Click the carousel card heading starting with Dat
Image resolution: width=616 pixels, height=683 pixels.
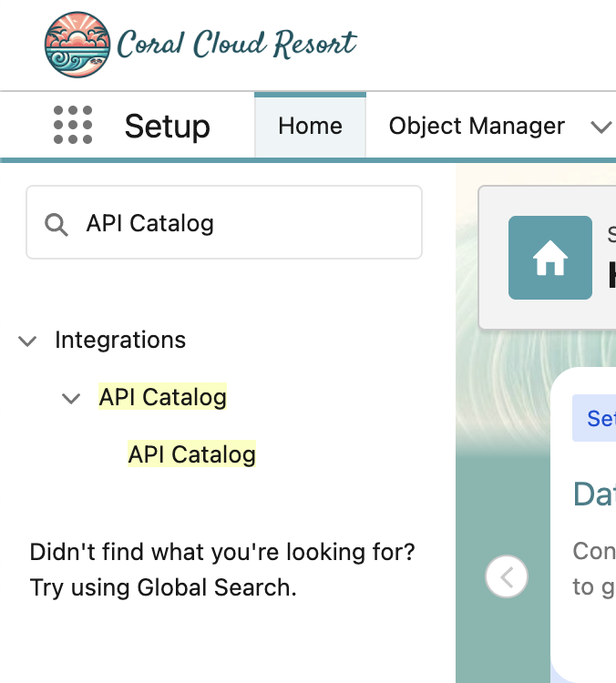pyautogui.click(x=594, y=494)
